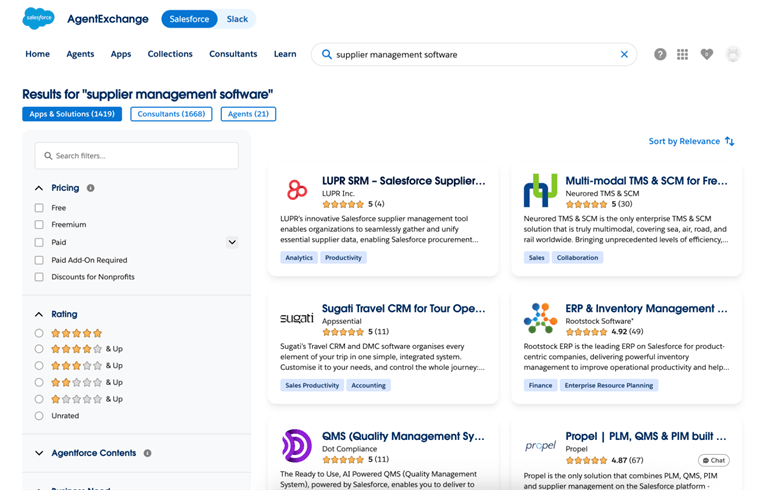Open Agents navigation item
The width and height of the screenshot is (768, 490).
pyautogui.click(x=80, y=54)
